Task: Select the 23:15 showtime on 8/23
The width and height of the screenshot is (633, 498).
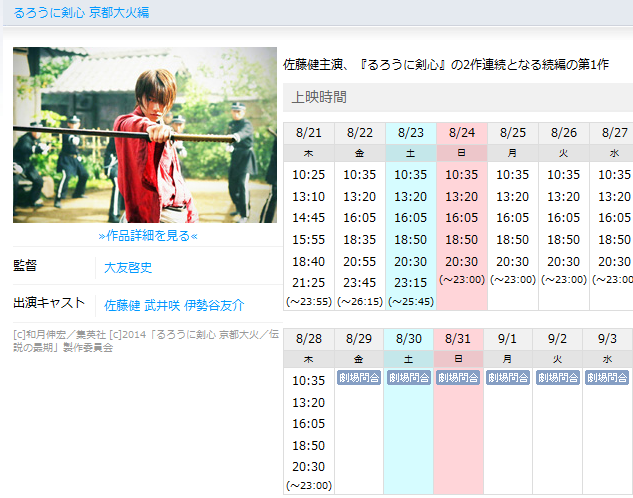Action: coord(410,283)
